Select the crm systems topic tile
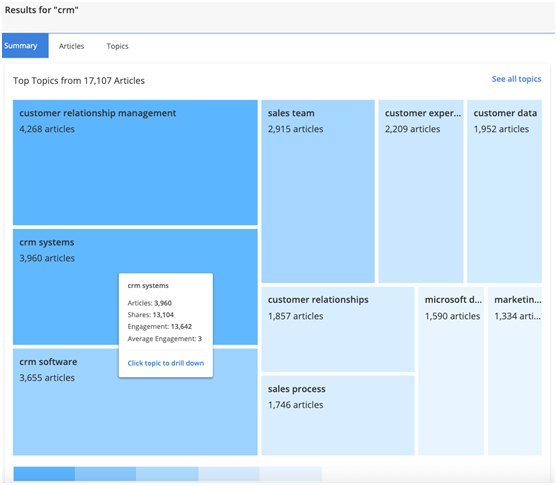The height and width of the screenshot is (485, 557). tap(66, 286)
